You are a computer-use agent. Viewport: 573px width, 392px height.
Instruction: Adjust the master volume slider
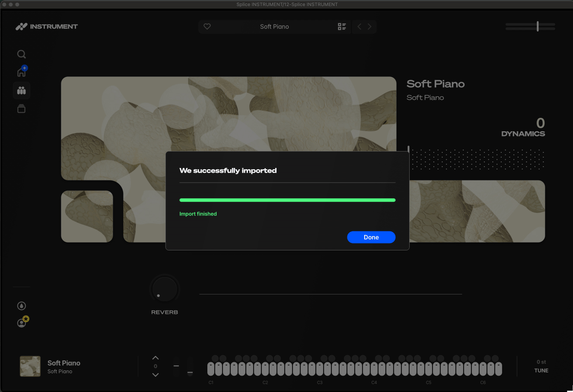[x=530, y=26]
